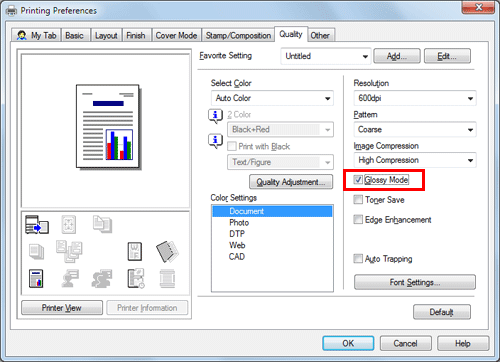Uncheck the Glossy Mode checkbox
Image resolution: width=500 pixels, height=362 pixels.
point(358,180)
